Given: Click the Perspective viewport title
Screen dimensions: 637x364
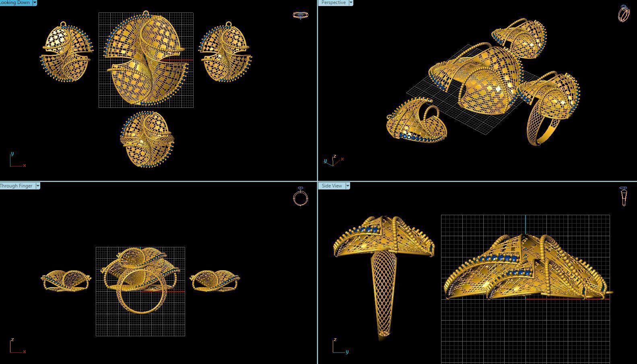Looking at the screenshot, I should click(x=333, y=2).
